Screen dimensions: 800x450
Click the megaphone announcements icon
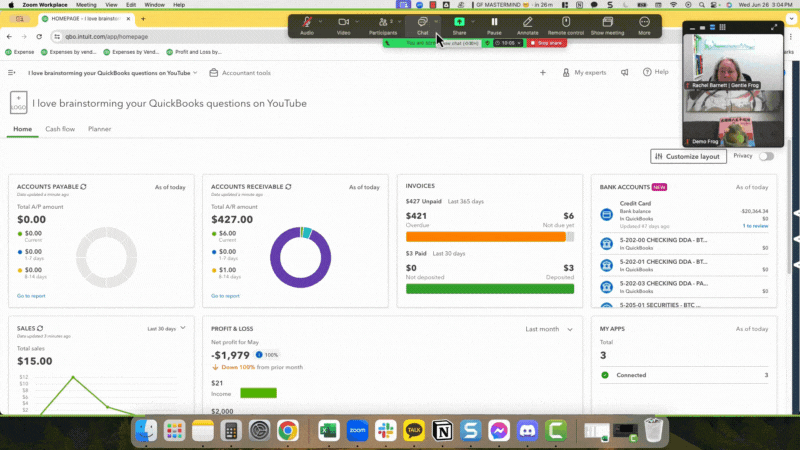pyautogui.click(x=624, y=72)
